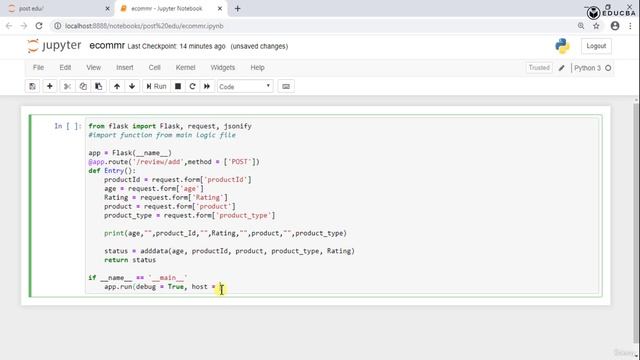Click the site information icon in address bar
This screenshot has width=640, height=360.
click(x=58, y=26)
